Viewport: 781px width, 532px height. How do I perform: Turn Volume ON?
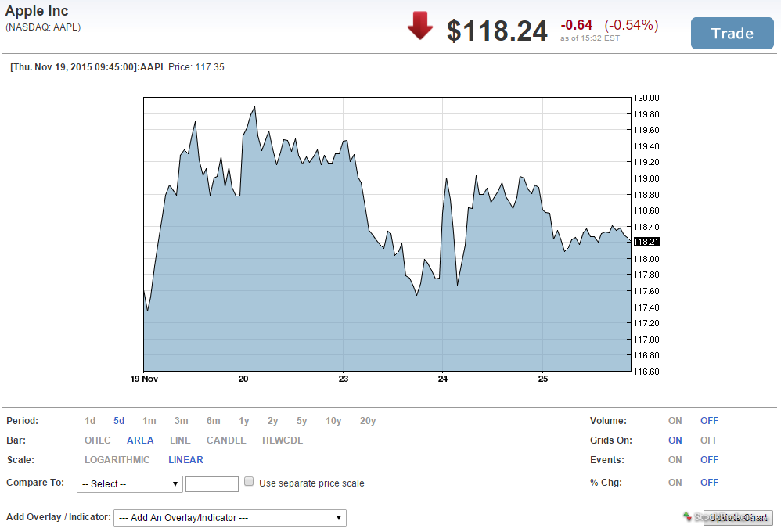tap(675, 421)
